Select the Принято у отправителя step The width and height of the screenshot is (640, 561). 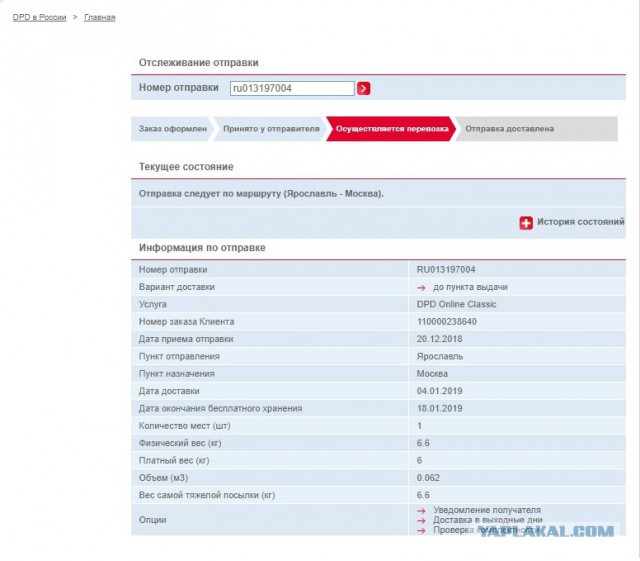point(271,129)
